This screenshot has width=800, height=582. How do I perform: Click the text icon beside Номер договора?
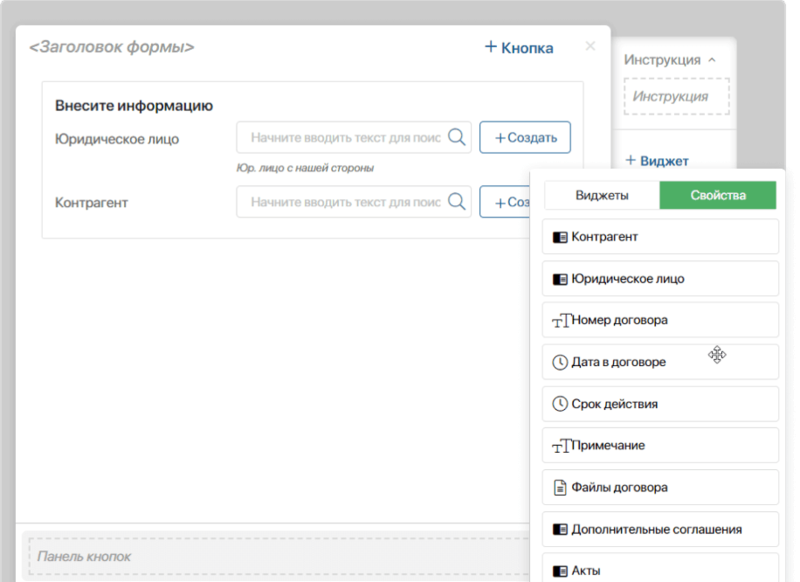pyautogui.click(x=560, y=321)
